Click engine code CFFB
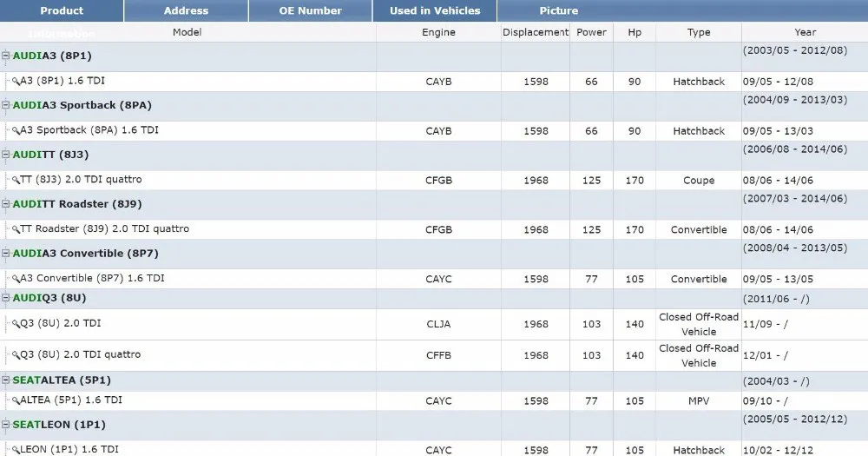Viewport: 868px width, 456px height. point(438,355)
